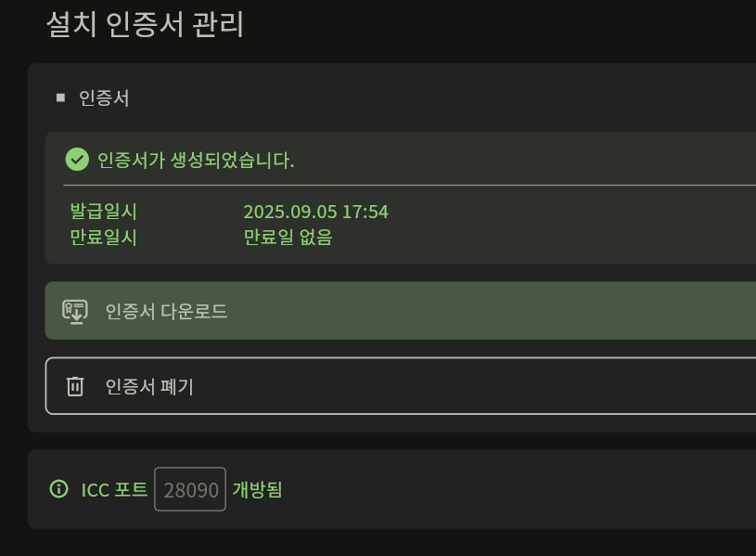The width and height of the screenshot is (756, 556).
Task: Focus the ICC port field showing 28090
Action: point(190,489)
